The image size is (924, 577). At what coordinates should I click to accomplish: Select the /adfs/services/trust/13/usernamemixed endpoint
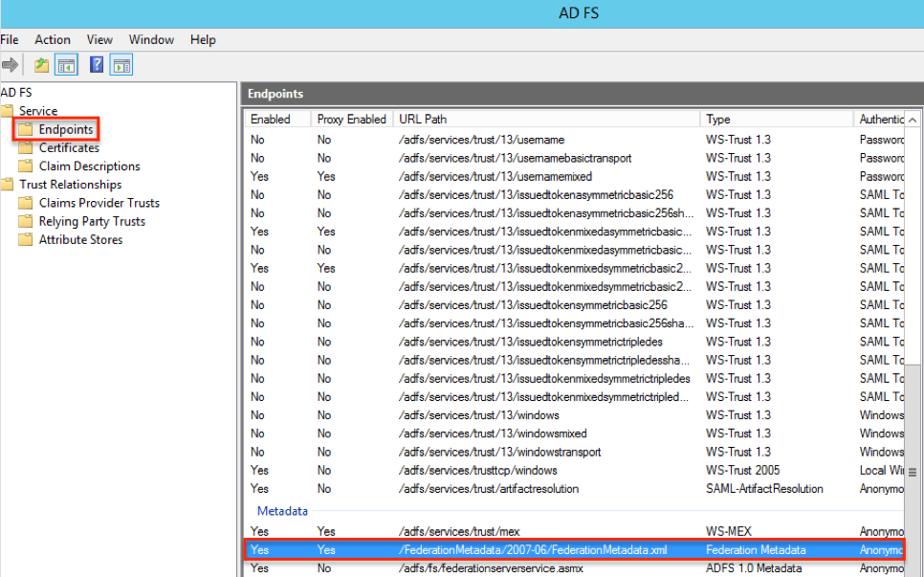point(575,176)
